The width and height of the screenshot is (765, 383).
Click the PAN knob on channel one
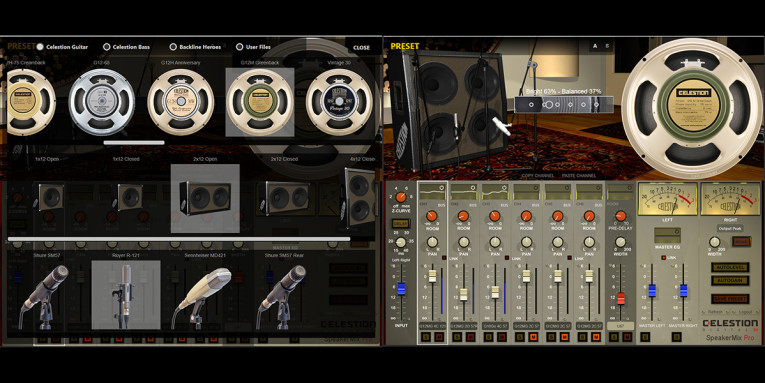click(432, 242)
